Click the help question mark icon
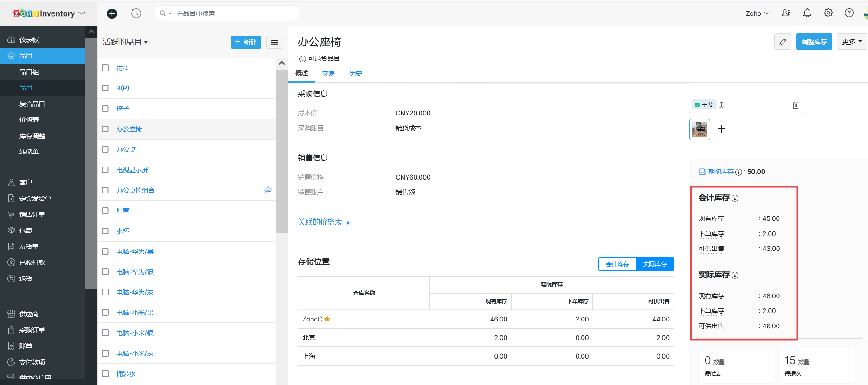The height and width of the screenshot is (385, 868). (x=849, y=13)
